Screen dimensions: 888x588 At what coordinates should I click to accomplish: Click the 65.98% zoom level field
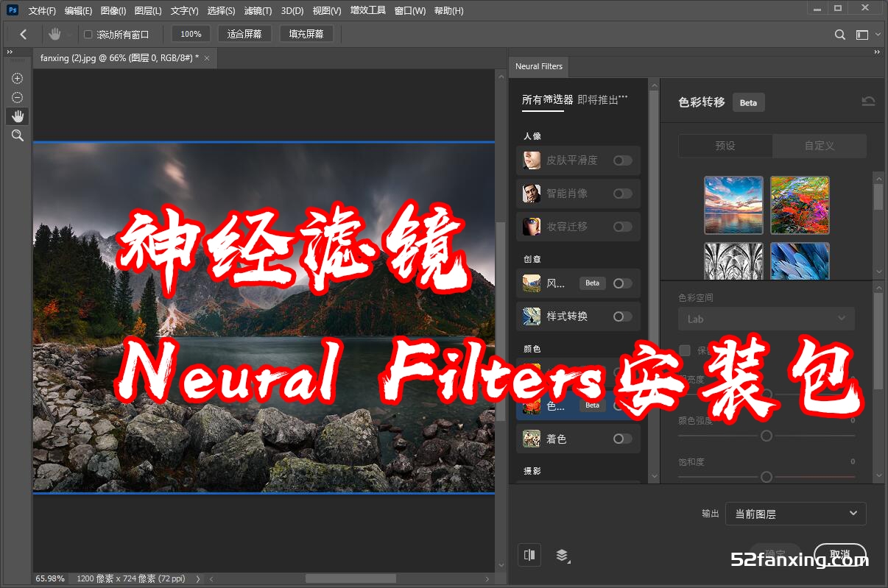(50, 579)
